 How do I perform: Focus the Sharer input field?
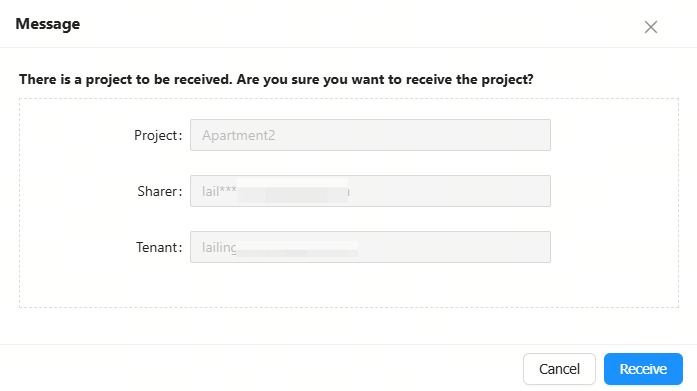370,191
